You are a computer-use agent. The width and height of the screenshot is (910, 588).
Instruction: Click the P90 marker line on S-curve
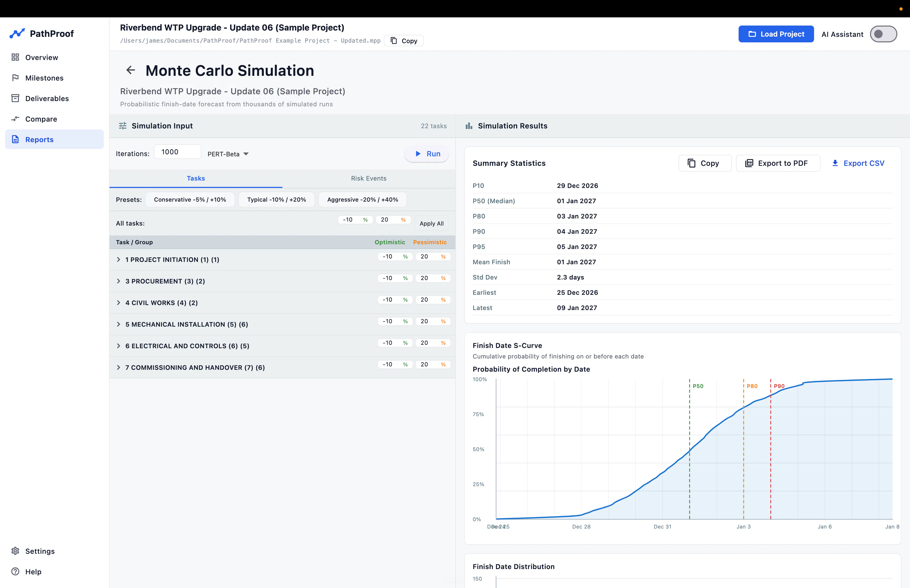771,449
